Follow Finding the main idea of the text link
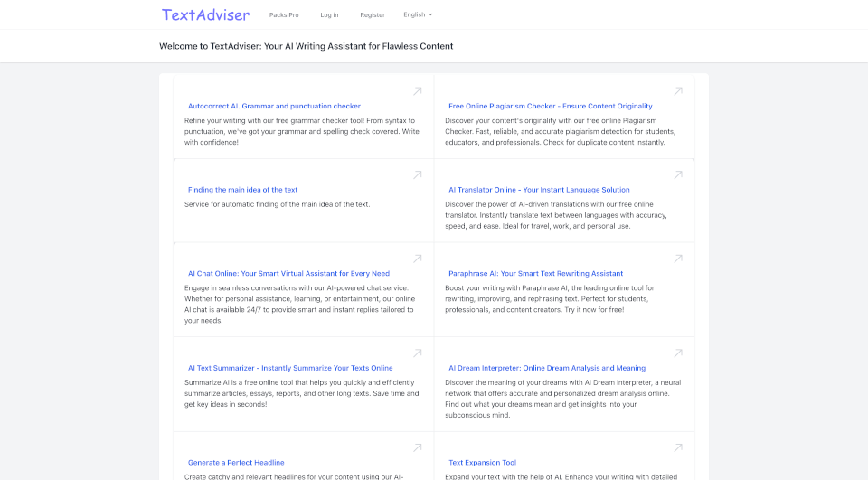This screenshot has width=868, height=480. [x=242, y=190]
